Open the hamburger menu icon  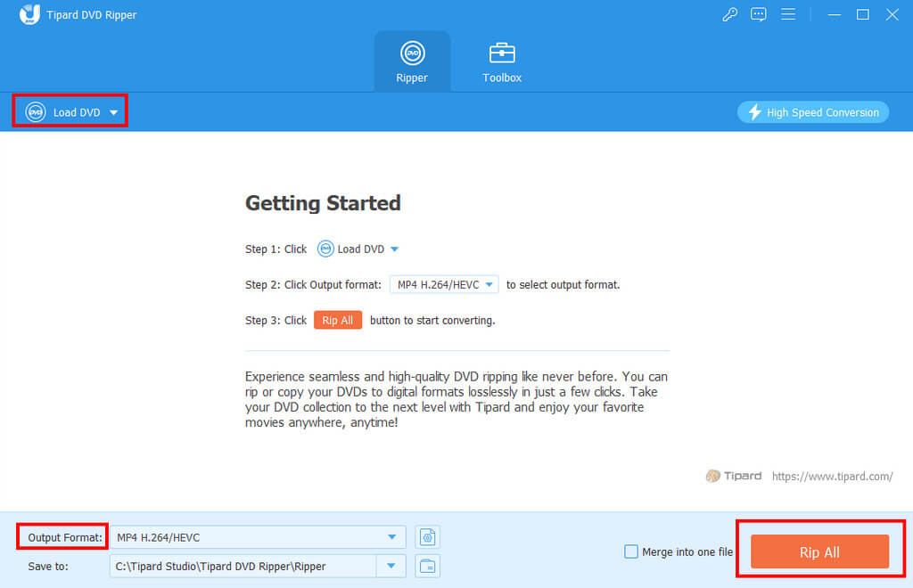[788, 14]
